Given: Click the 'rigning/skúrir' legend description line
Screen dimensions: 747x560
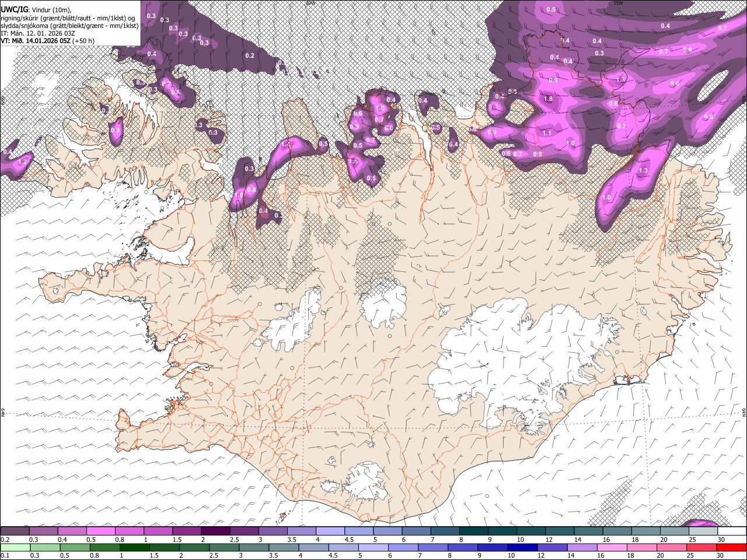Looking at the screenshot, I should pyautogui.click(x=68, y=17).
